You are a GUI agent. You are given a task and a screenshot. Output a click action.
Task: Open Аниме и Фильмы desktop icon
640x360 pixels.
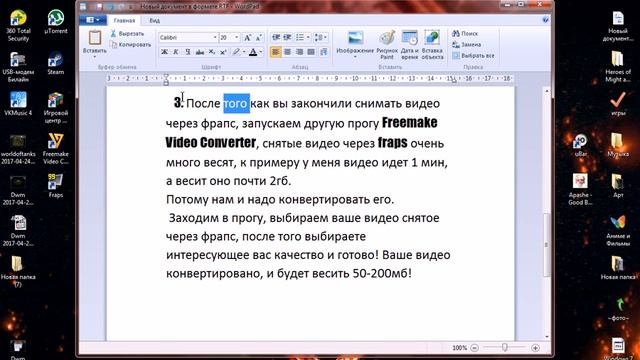pyautogui.click(x=618, y=231)
